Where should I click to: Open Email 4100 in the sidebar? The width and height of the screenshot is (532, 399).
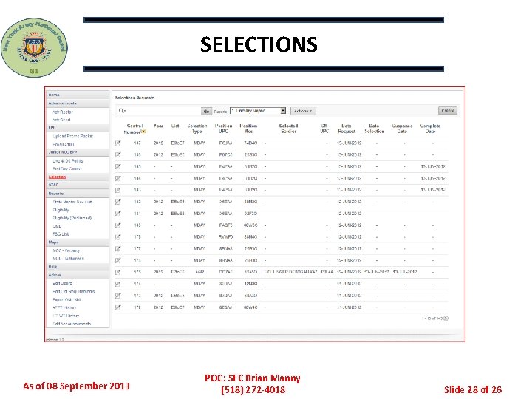pyautogui.click(x=63, y=144)
